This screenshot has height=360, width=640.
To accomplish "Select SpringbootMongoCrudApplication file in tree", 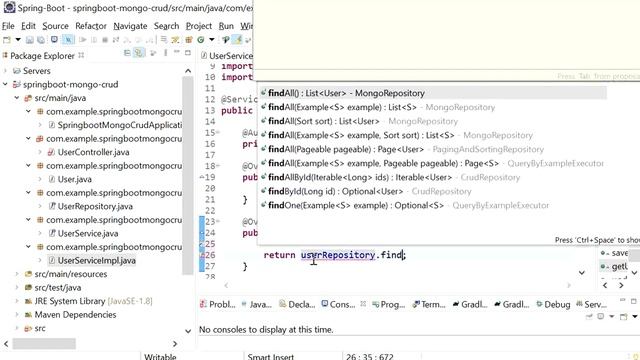I will tap(120, 125).
